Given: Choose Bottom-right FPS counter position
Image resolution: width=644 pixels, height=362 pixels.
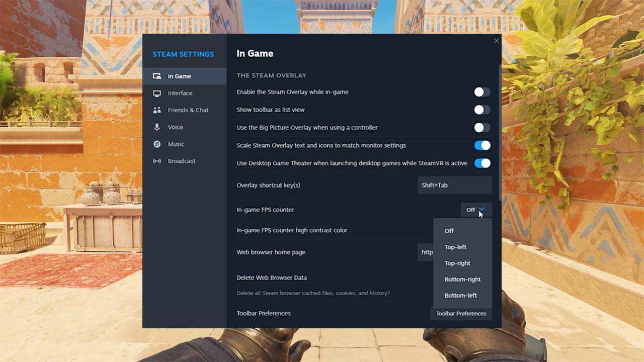Looking at the screenshot, I should pos(462,279).
